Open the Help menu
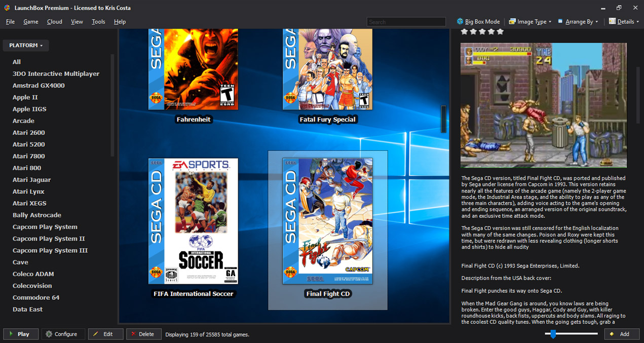Screen dimensions: 644x343 pyautogui.click(x=120, y=22)
